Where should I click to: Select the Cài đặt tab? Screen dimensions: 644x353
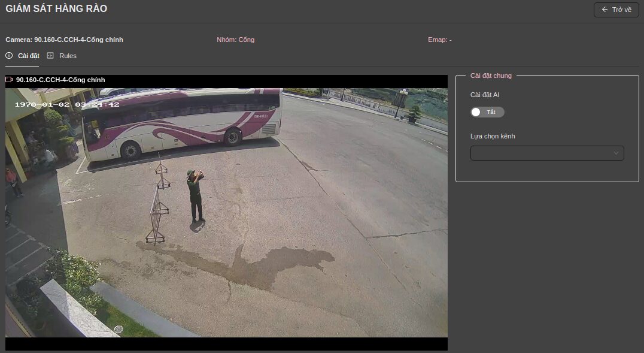pos(28,56)
